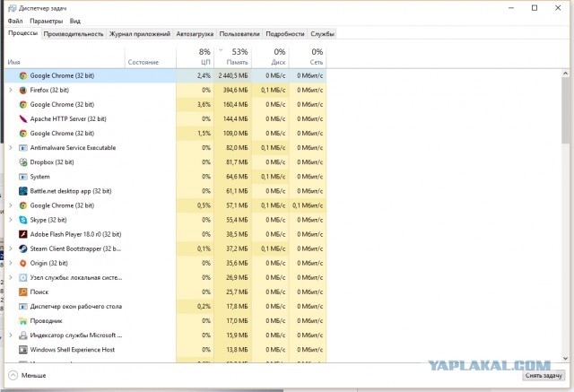Click the Проводник folder icon

23,321
